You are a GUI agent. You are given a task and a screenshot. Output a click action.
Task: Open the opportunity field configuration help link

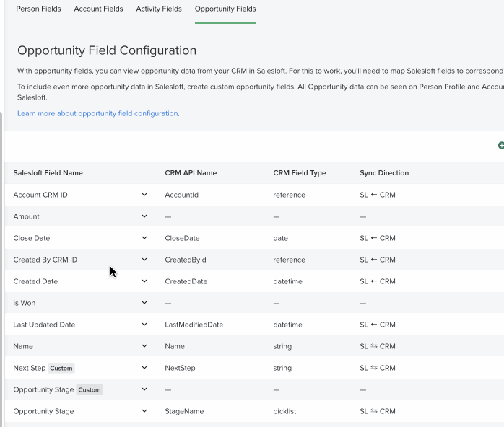[97, 113]
